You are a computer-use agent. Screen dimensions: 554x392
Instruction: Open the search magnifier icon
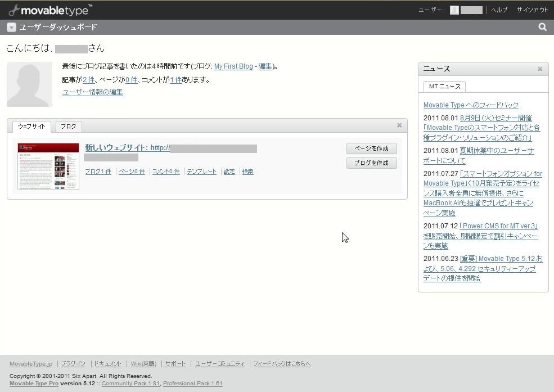click(542, 27)
